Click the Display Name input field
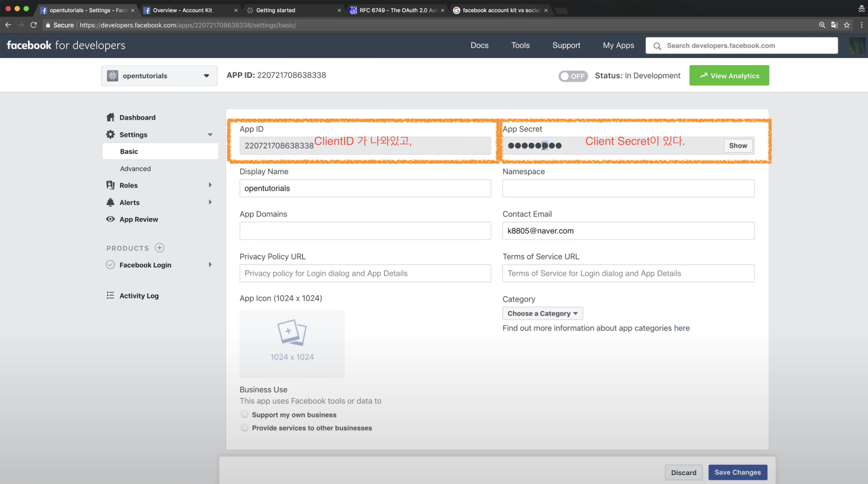Viewport: 868px width, 484px height. [x=365, y=188]
